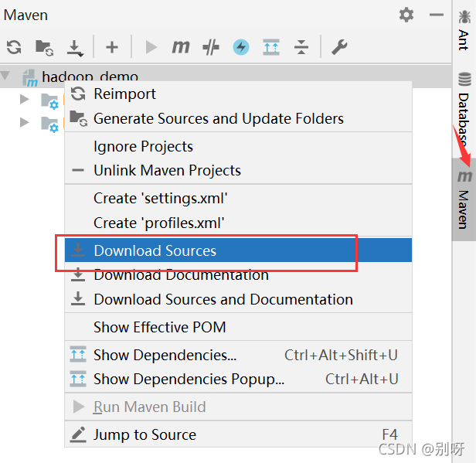Choose Show Dependencies... menu entry
The image size is (476, 463).
click(238, 355)
